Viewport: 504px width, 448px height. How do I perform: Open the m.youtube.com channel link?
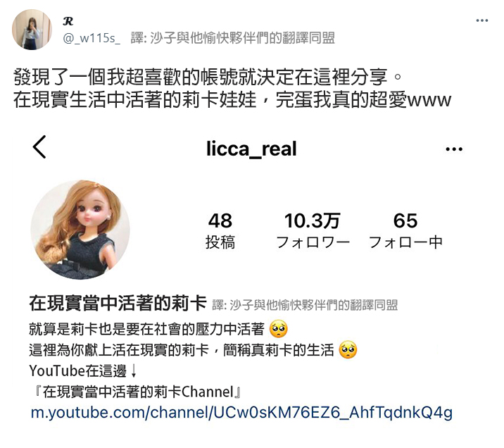tap(241, 412)
